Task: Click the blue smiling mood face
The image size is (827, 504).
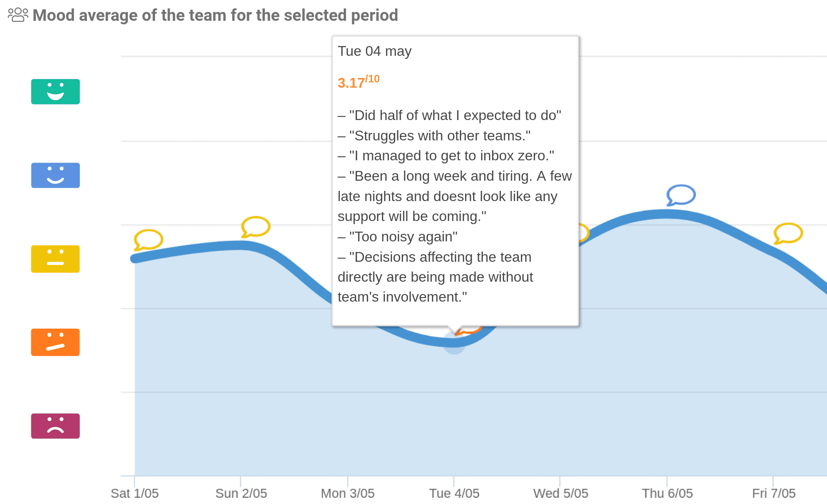Action: pos(55,175)
